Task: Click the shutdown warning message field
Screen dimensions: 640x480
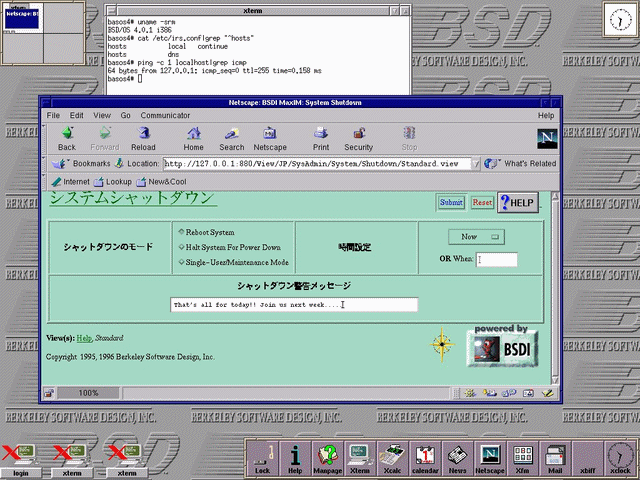Action: point(294,304)
